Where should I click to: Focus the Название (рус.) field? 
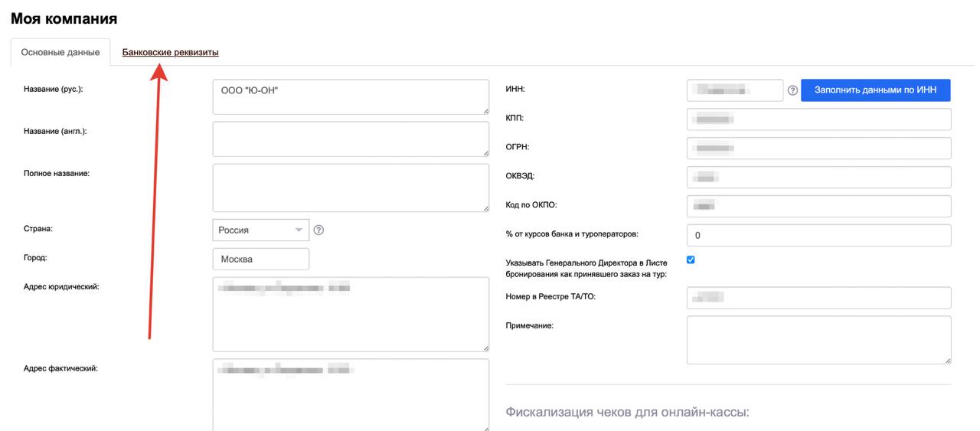point(351,97)
